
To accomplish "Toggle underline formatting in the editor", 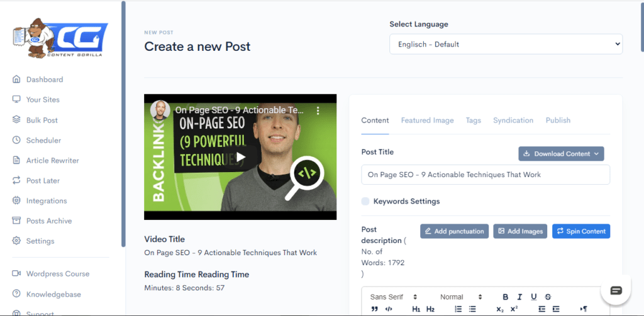I will coord(534,297).
